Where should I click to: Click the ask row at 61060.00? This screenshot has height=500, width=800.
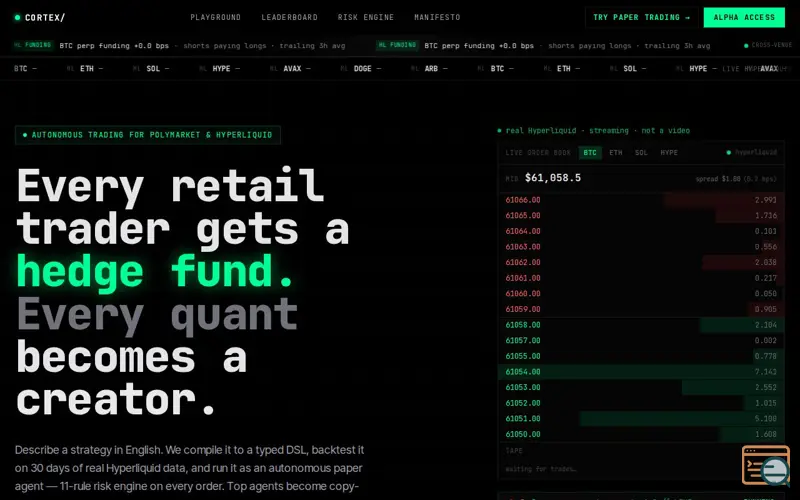pyautogui.click(x=641, y=293)
